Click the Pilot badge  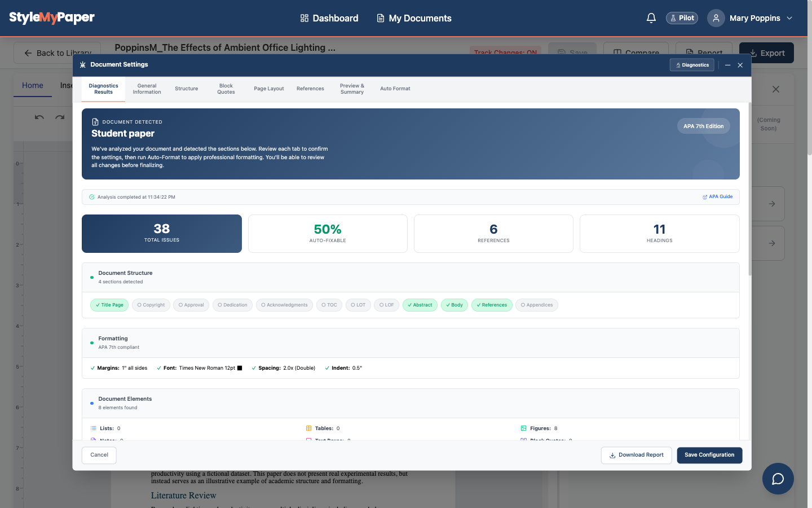coord(682,18)
